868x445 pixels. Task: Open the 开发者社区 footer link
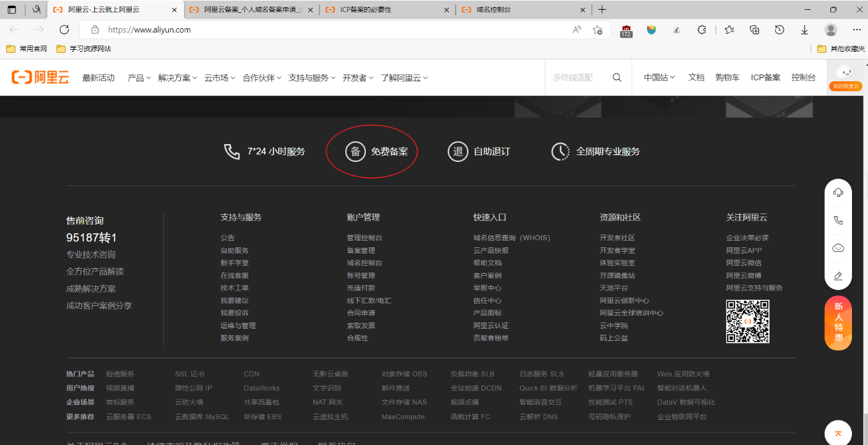pos(617,238)
